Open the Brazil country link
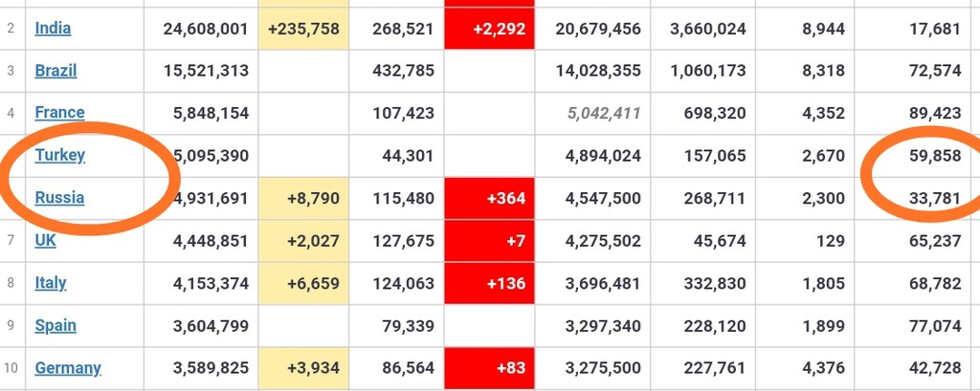The width and height of the screenshot is (980, 391). point(56,71)
